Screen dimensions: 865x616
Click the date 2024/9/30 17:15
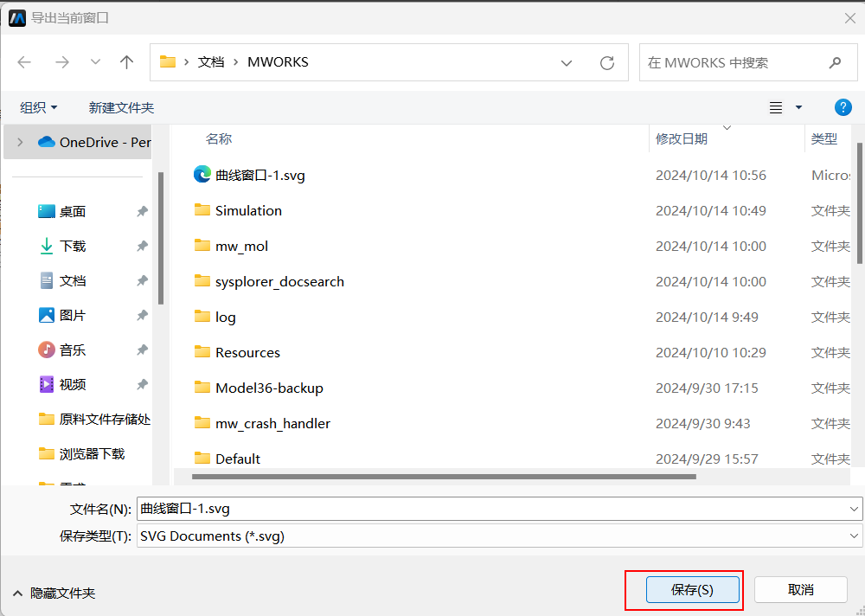(x=707, y=388)
